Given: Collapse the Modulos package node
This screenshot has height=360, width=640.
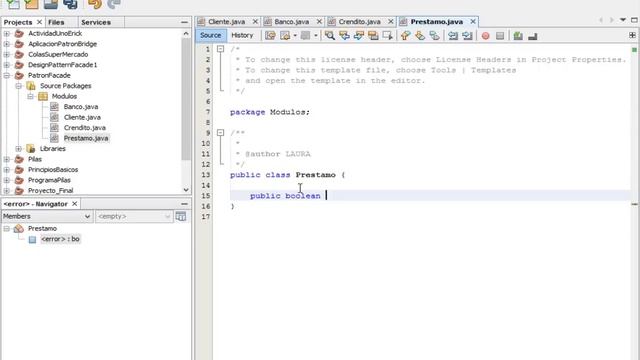Looking at the screenshot, I should (x=30, y=96).
